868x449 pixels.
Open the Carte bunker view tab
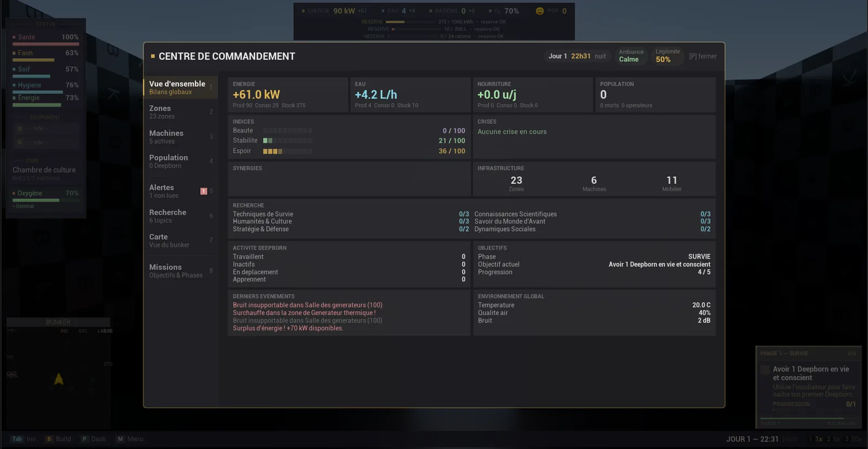(181, 240)
